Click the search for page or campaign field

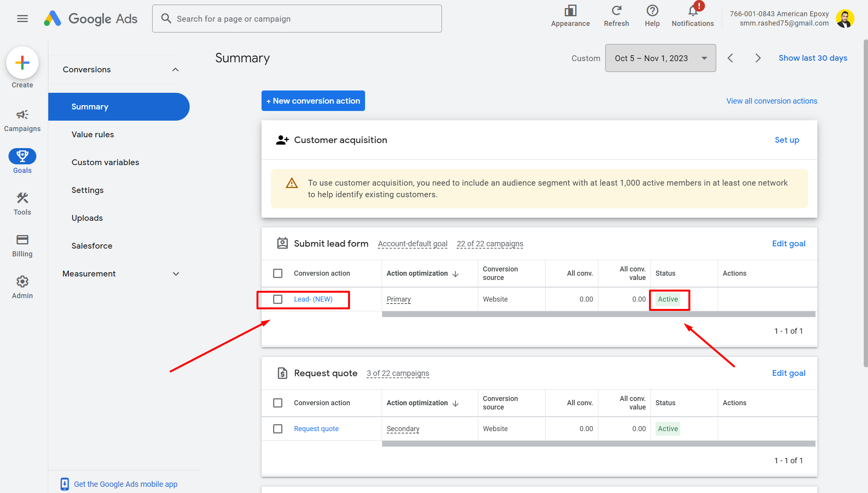pyautogui.click(x=297, y=19)
